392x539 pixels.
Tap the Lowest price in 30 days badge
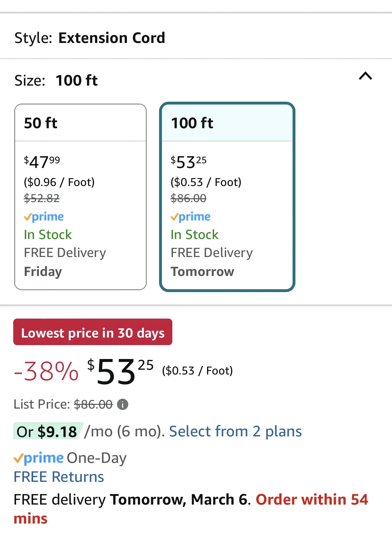tap(93, 332)
